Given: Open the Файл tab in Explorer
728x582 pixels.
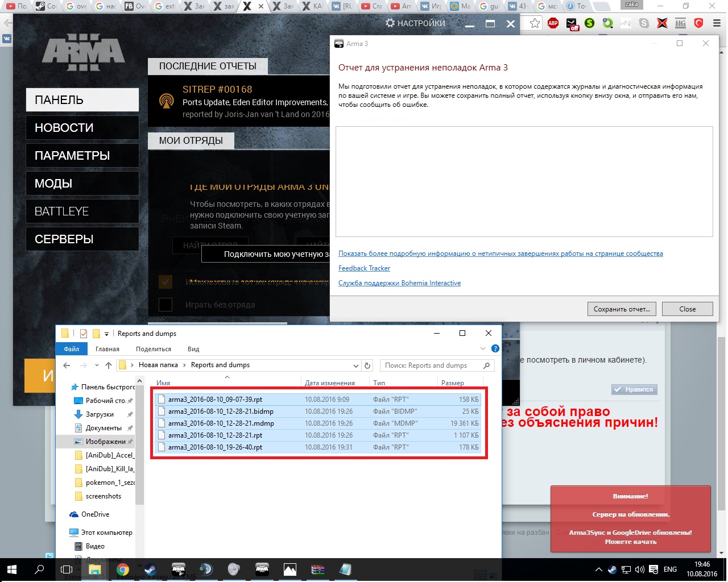Looking at the screenshot, I should 72,349.
